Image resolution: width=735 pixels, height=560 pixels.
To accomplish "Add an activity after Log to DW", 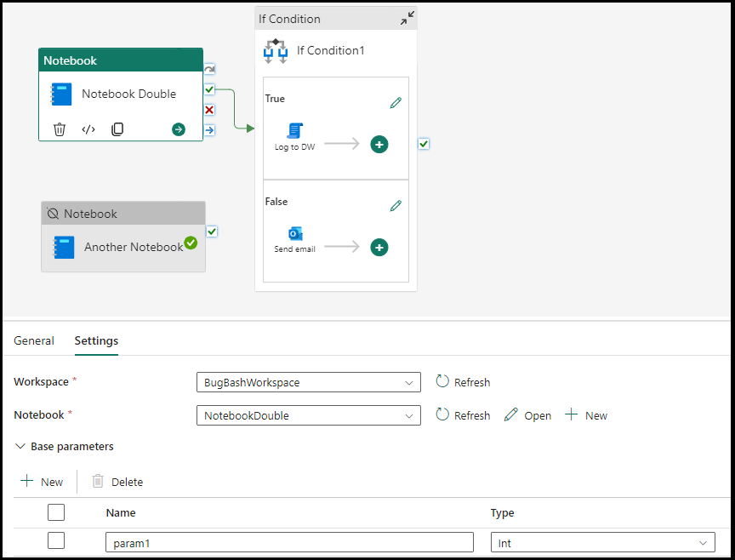I will click(x=379, y=144).
